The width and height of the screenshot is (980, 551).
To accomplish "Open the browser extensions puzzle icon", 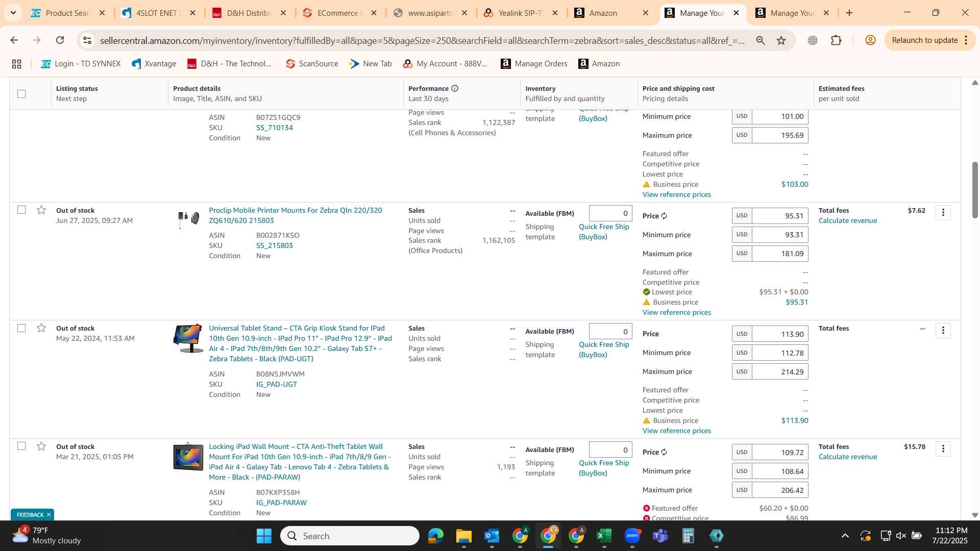I will [x=836, y=40].
